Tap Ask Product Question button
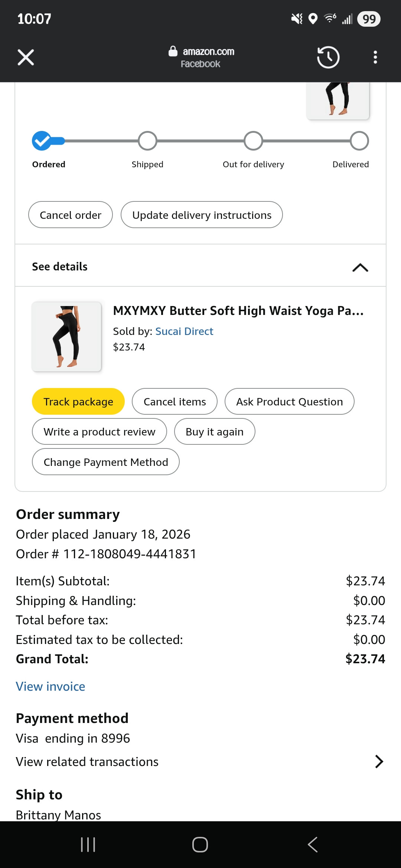Viewport: 401px width, 868px height. [x=289, y=401]
